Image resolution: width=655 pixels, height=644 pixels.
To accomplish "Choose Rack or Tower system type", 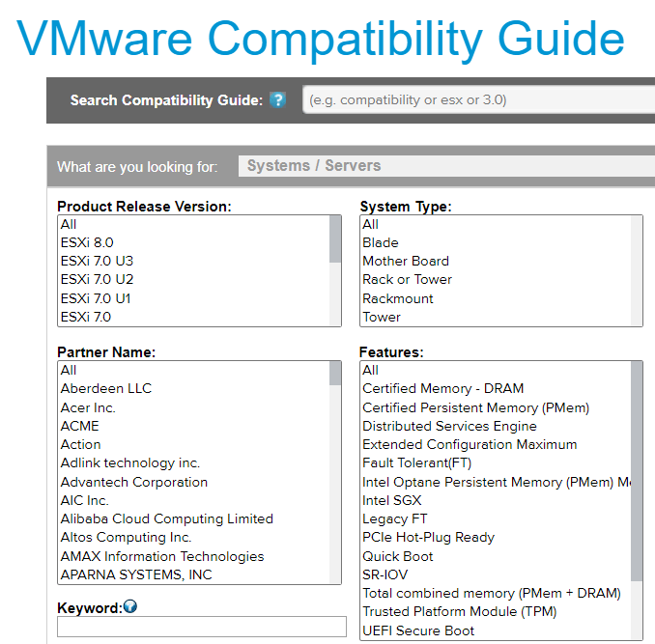I will click(496, 279).
